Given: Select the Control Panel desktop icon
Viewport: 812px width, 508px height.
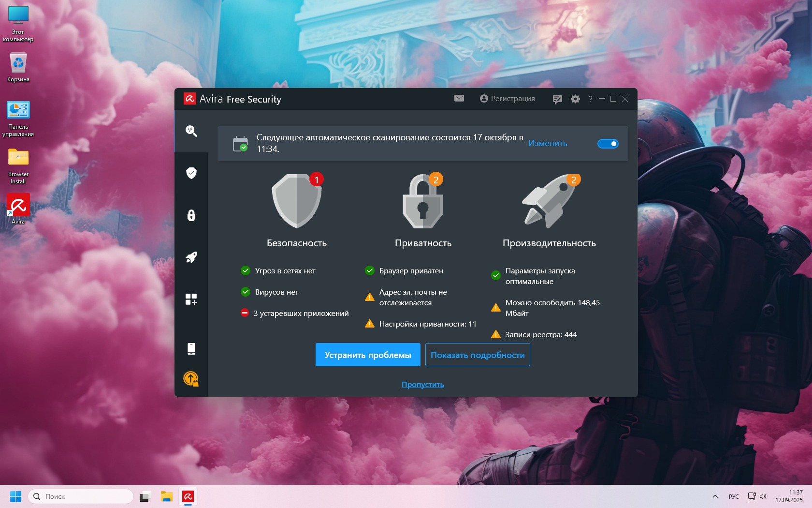Looking at the screenshot, I should [x=18, y=119].
